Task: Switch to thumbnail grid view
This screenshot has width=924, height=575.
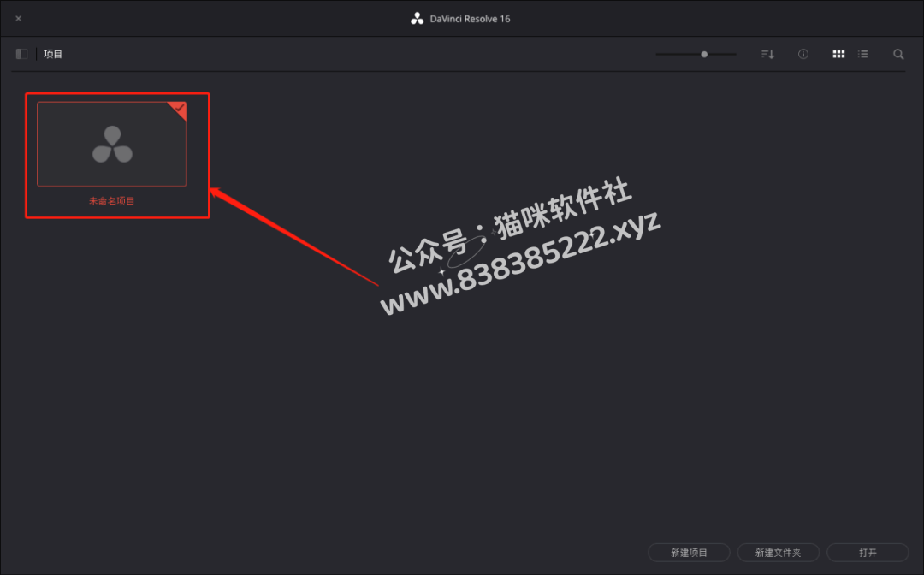Action: coord(838,54)
